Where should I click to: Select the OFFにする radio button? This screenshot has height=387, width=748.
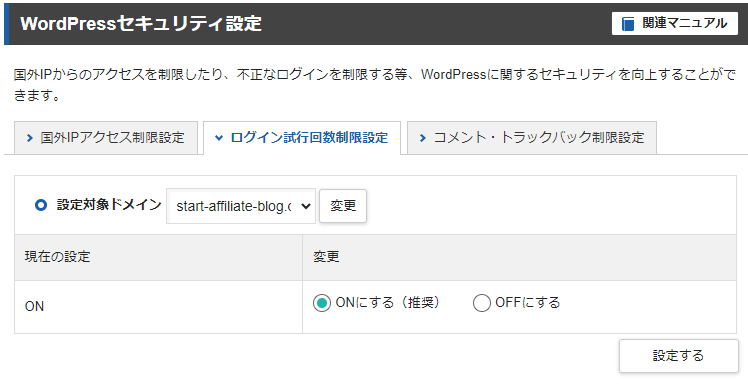(x=481, y=303)
